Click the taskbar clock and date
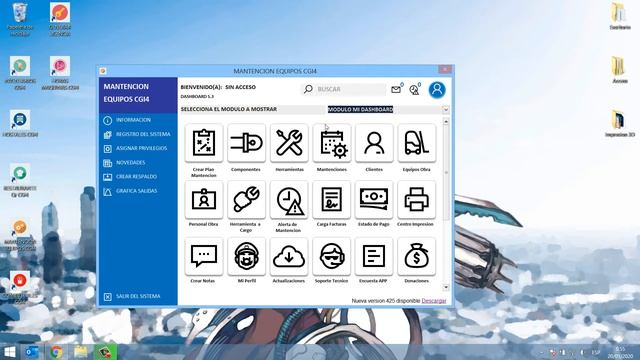 620,352
